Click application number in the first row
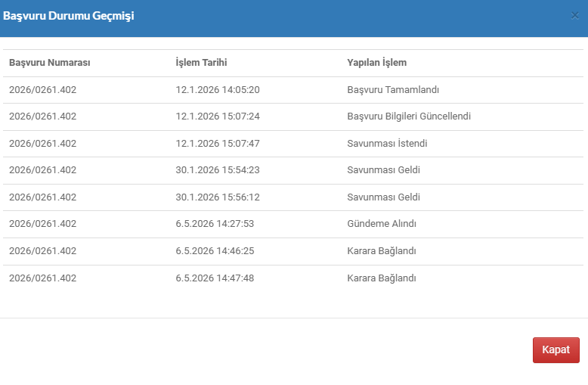588x385 pixels. [43, 90]
